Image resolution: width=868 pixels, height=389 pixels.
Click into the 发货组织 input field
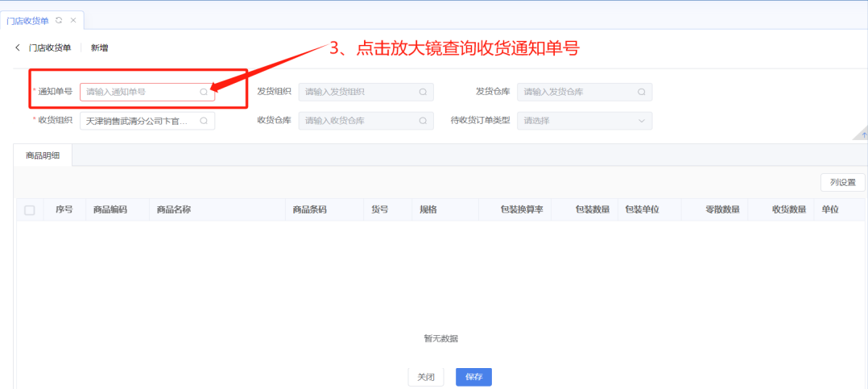click(x=358, y=92)
